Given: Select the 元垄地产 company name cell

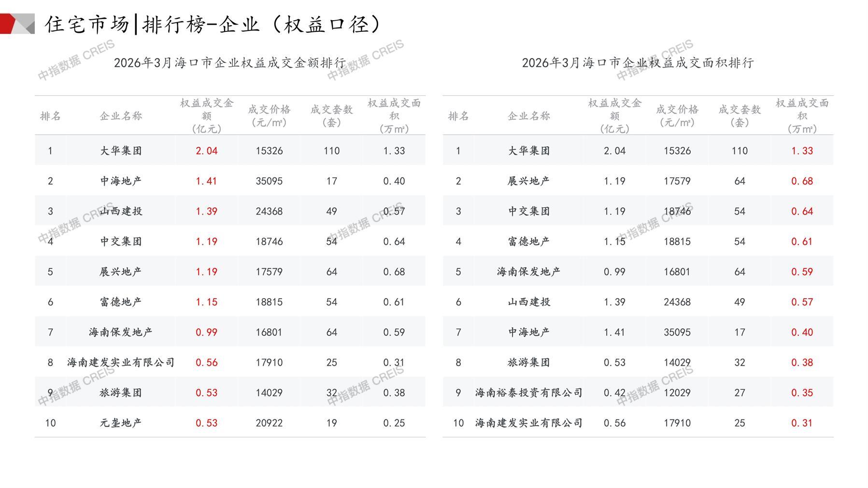Looking at the screenshot, I should [x=121, y=423].
